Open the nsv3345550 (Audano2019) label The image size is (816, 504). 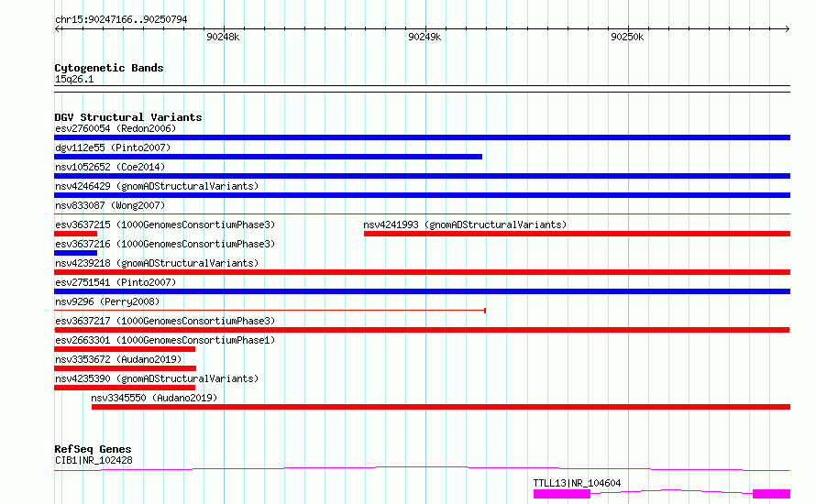point(154,398)
